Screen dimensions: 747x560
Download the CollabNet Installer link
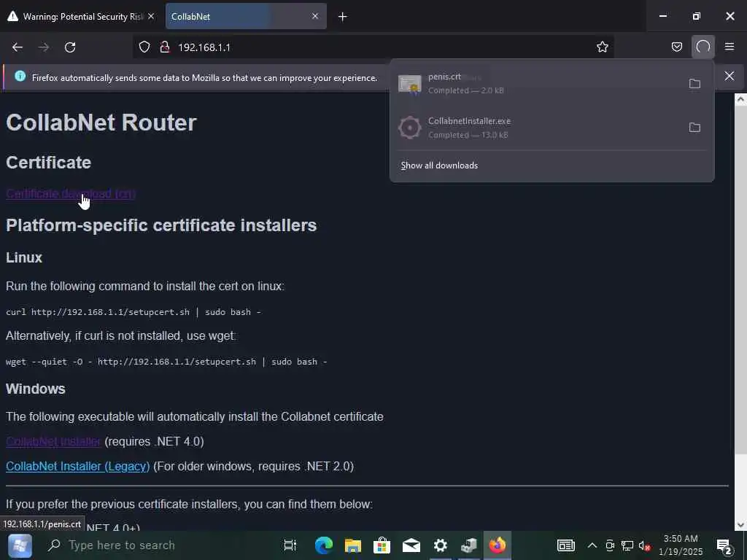pyautogui.click(x=53, y=441)
